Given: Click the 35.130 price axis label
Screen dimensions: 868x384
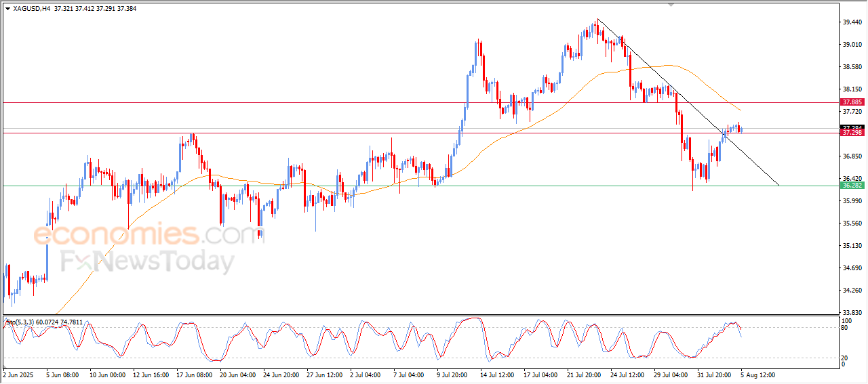Looking at the screenshot, I should point(851,245).
